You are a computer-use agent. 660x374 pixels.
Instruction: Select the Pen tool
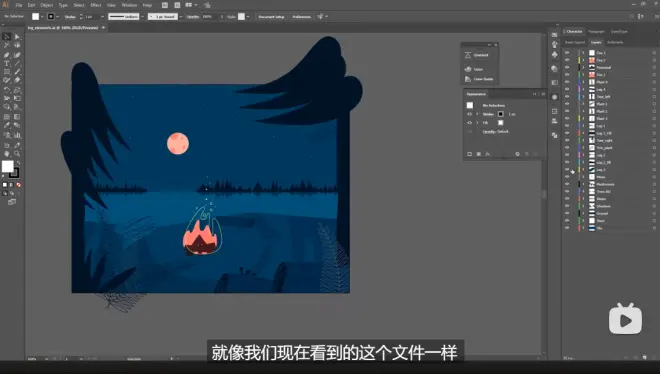pos(7,55)
